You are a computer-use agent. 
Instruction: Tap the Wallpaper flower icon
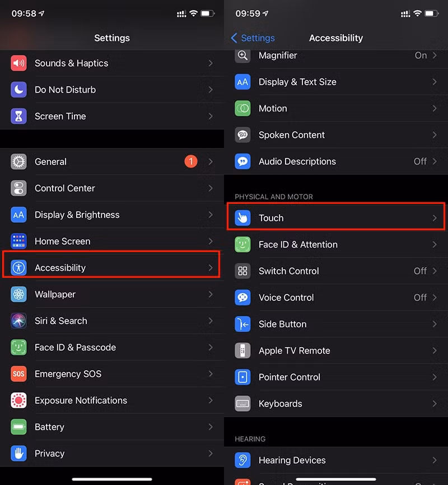click(18, 294)
